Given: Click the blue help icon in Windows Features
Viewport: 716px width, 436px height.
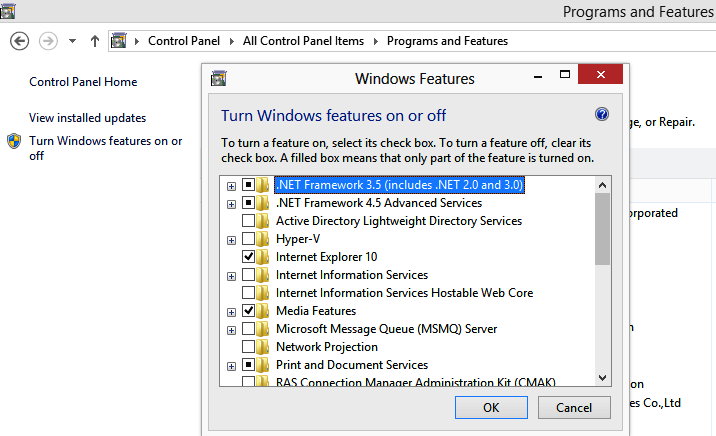Looking at the screenshot, I should coord(602,115).
